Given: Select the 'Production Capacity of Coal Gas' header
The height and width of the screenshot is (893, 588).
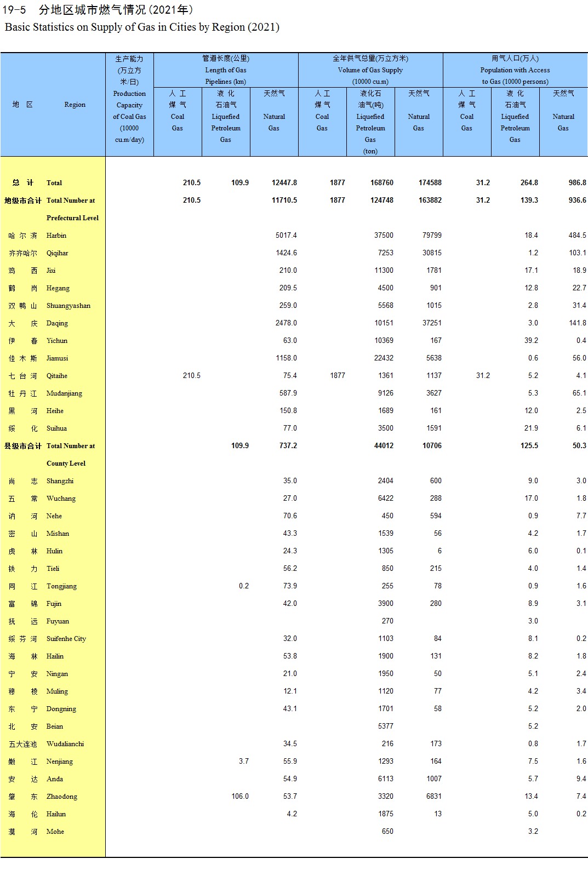Looking at the screenshot, I should (129, 99).
